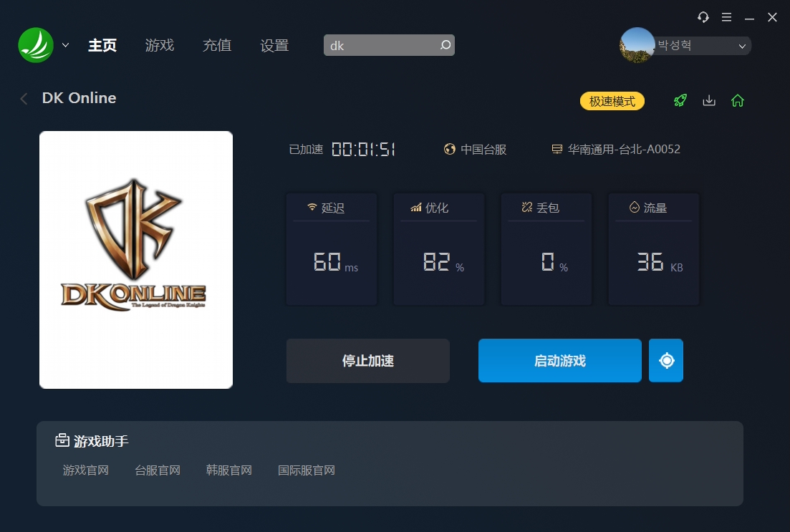Open the 台服官网 link
This screenshot has width=790, height=532.
[x=158, y=470]
